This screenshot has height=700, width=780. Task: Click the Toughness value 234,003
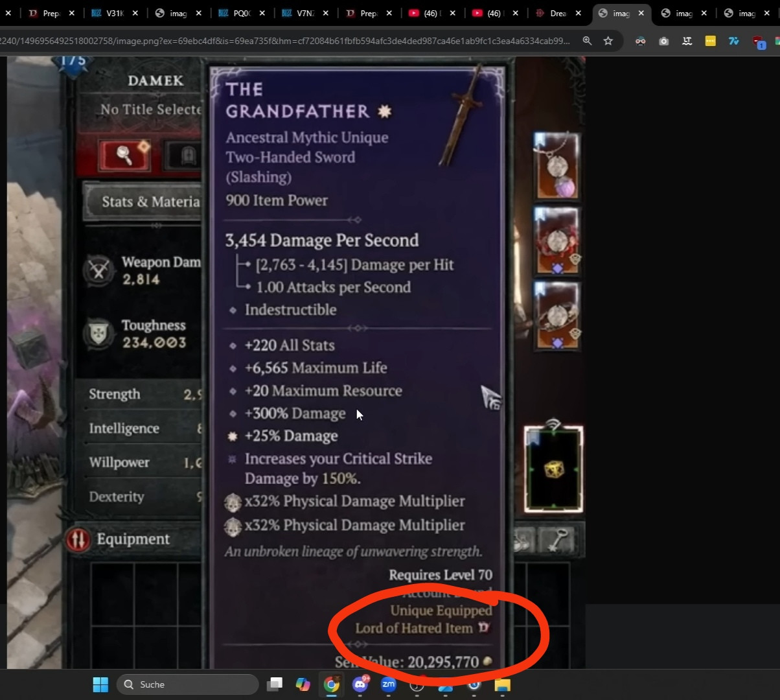[x=154, y=343]
